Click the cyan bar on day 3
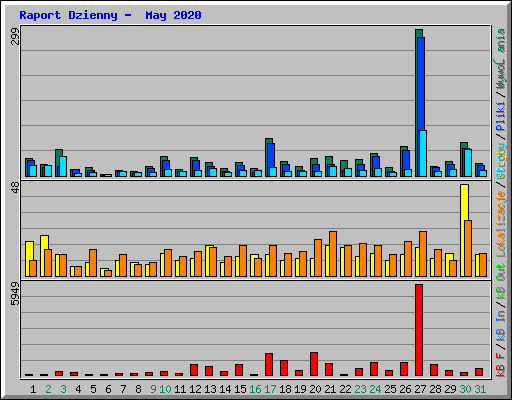The image size is (512, 400). [63, 166]
